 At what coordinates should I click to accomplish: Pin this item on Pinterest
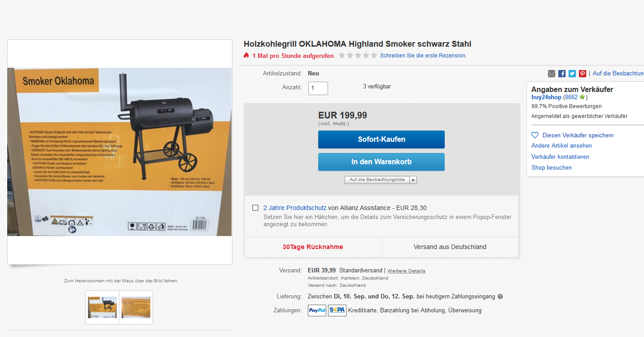pos(583,74)
